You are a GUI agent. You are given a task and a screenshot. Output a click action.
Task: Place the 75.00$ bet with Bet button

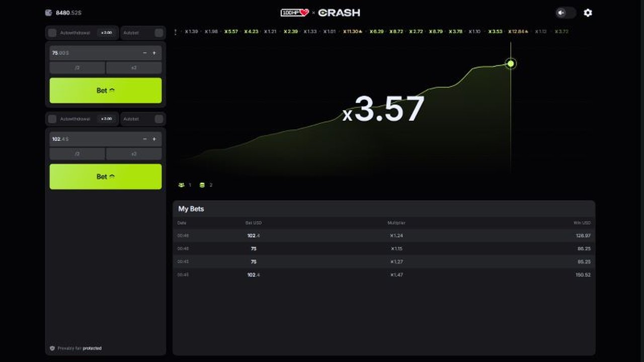[x=106, y=90]
